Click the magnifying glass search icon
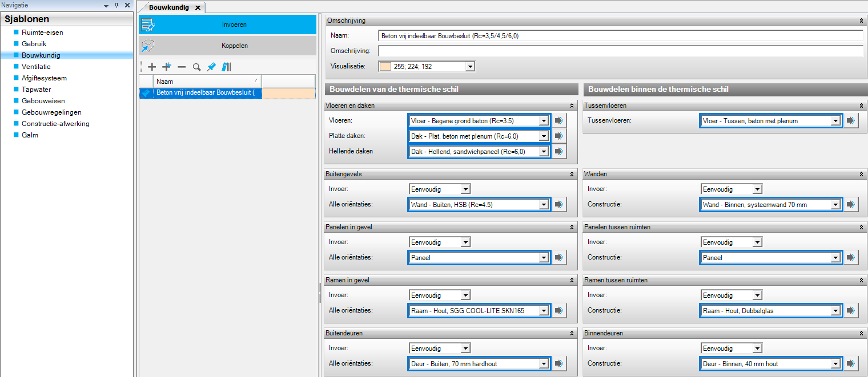This screenshot has width=868, height=377. click(x=196, y=67)
